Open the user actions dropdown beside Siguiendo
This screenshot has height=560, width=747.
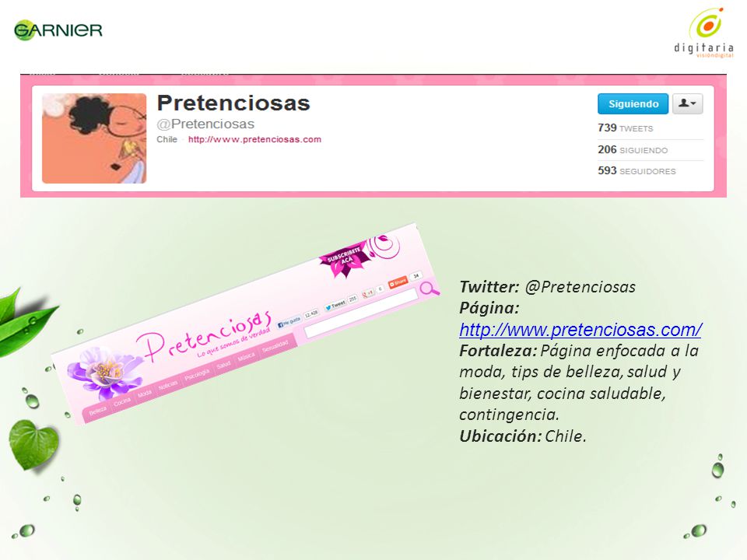687,103
